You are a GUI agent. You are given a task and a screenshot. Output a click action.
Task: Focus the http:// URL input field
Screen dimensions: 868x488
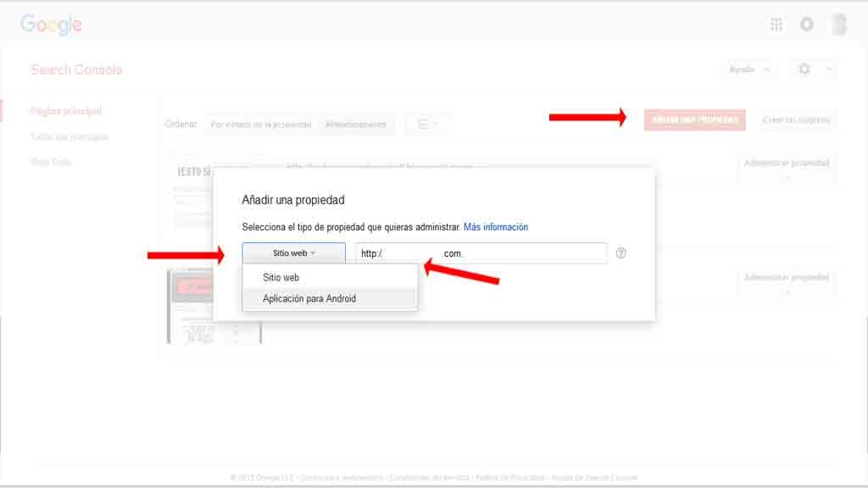pos(481,253)
